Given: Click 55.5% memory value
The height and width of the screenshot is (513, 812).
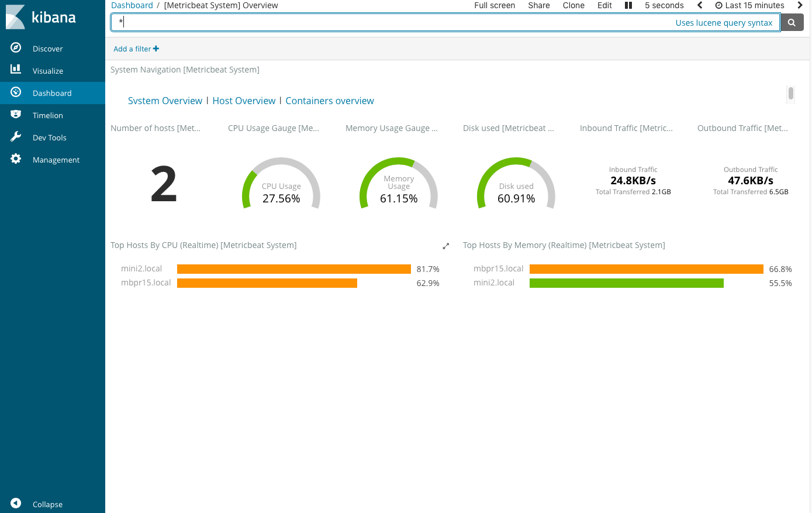Looking at the screenshot, I should click(780, 283).
